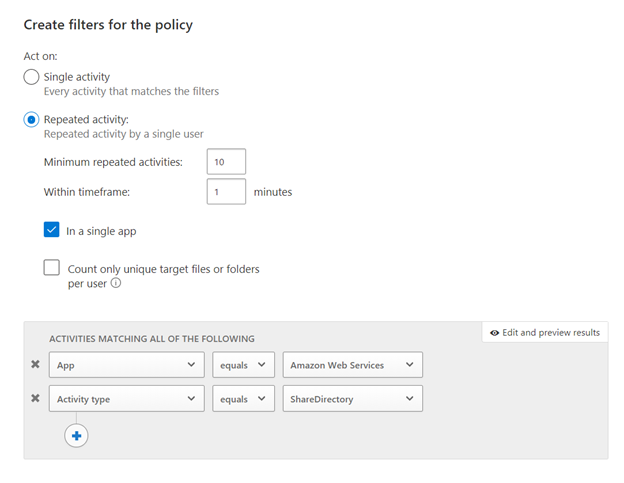Remove the App filter row
624x483 pixels.
click(36, 365)
